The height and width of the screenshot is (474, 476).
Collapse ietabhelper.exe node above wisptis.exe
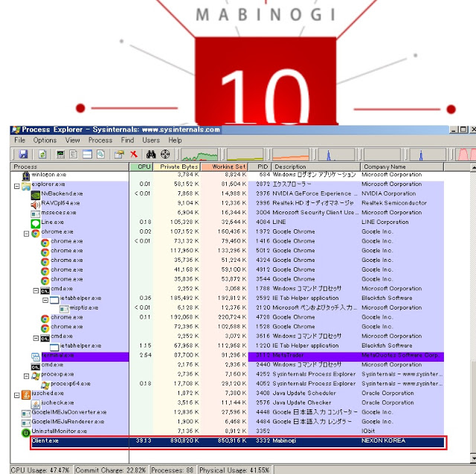pos(45,300)
